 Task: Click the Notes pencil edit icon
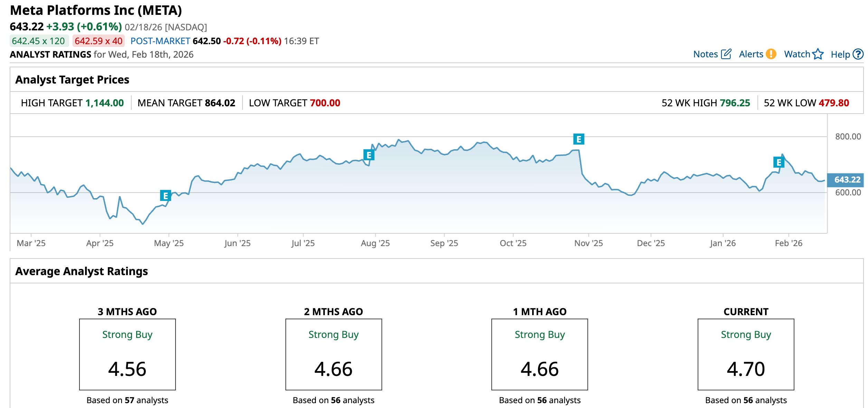726,54
